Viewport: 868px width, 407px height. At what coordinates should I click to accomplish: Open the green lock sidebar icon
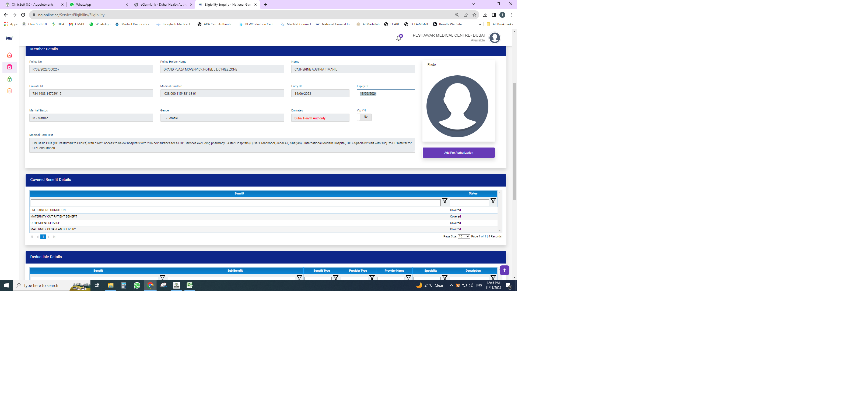click(9, 79)
